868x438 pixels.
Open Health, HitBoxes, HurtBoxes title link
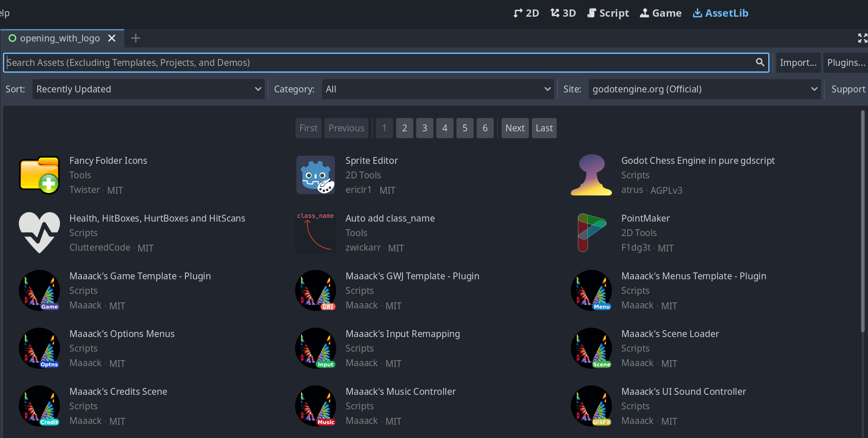(157, 219)
